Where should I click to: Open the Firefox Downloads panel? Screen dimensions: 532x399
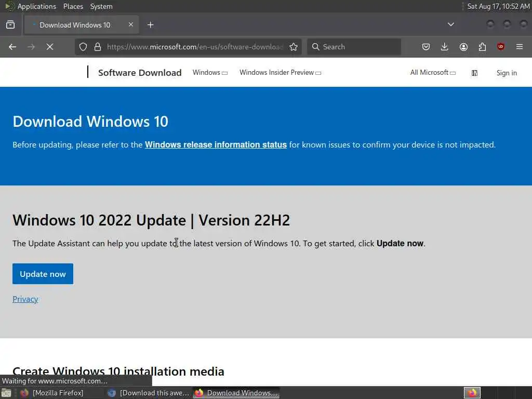[445, 47]
